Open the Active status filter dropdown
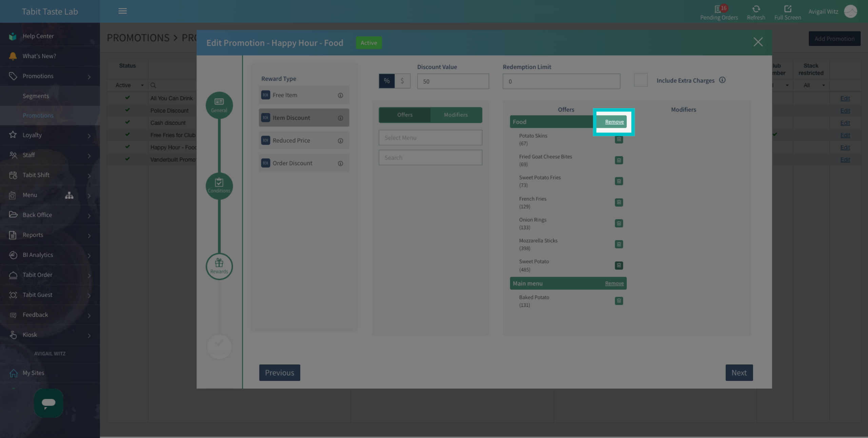The height and width of the screenshot is (438, 868). click(x=129, y=85)
